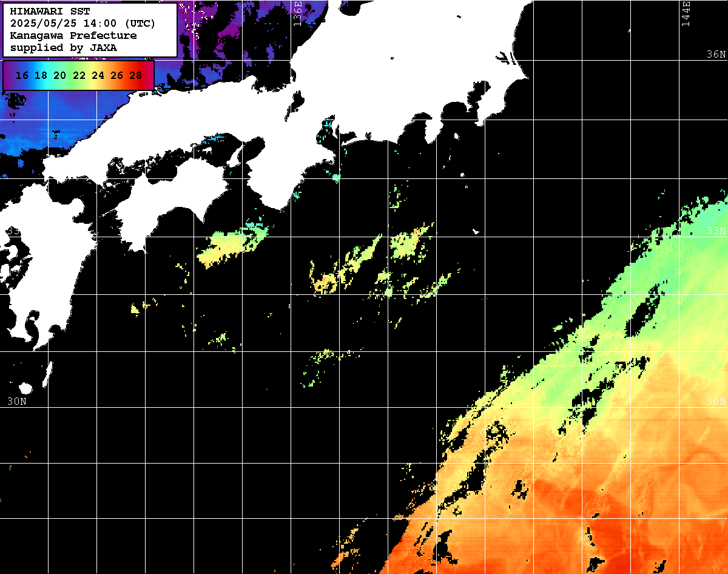Click the 30N latitude label on right edge
728x574 pixels.
tap(716, 401)
